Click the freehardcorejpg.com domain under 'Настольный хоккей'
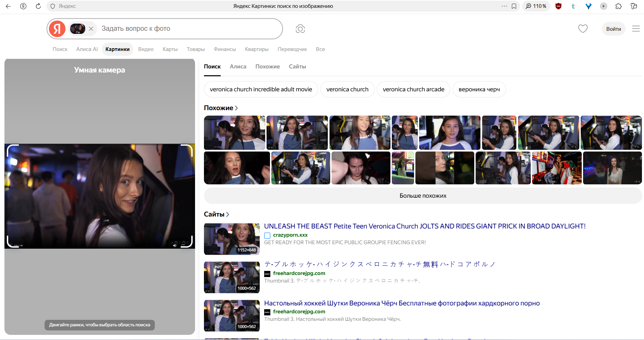This screenshot has width=644, height=340. [299, 312]
